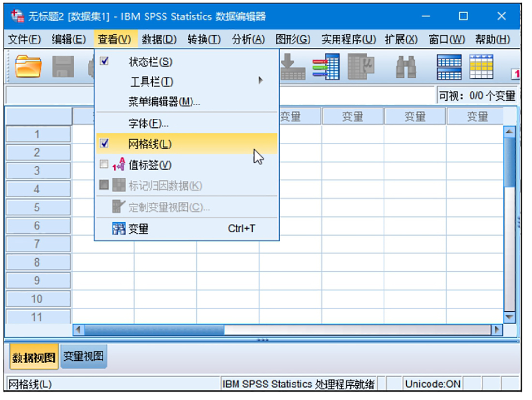Click the horizontal scrollbar left arrow

click(x=79, y=329)
